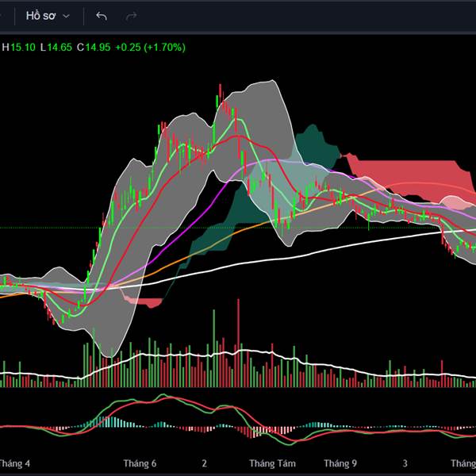The image size is (476, 476).
Task: Open the Hồ sơ dropdown
Action: pos(48,16)
